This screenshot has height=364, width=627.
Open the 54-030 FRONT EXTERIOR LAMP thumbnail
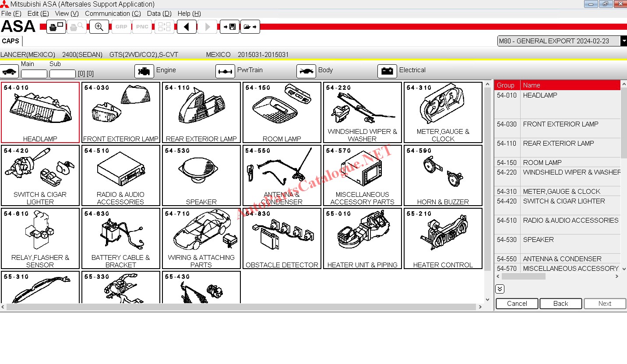coord(121,112)
